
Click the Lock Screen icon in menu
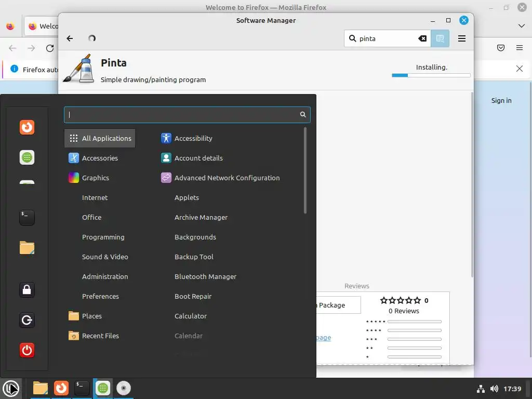pos(27,290)
